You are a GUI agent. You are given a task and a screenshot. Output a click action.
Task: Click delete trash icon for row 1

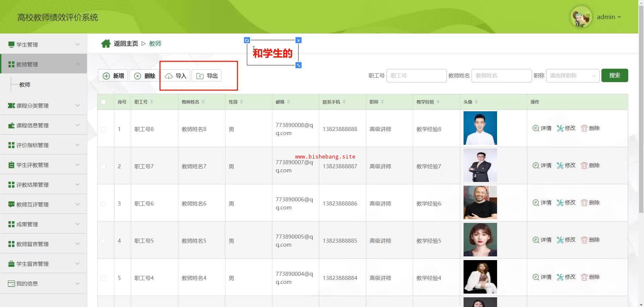(x=584, y=128)
